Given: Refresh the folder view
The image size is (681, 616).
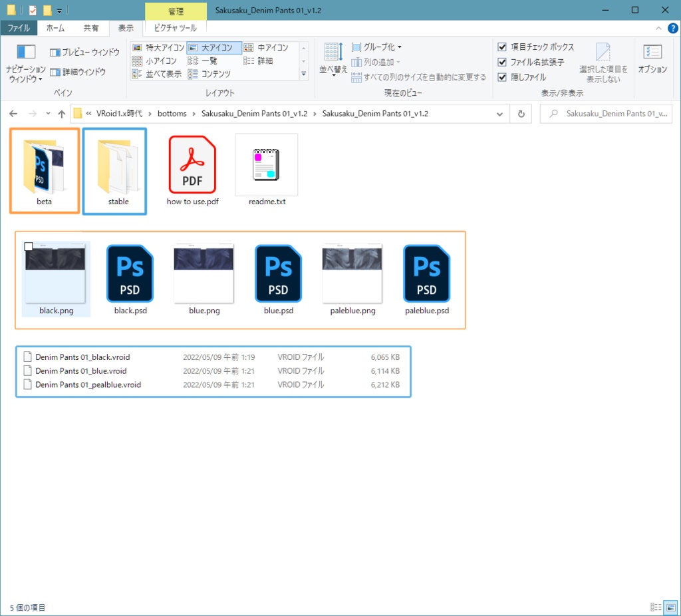Looking at the screenshot, I should tap(521, 114).
